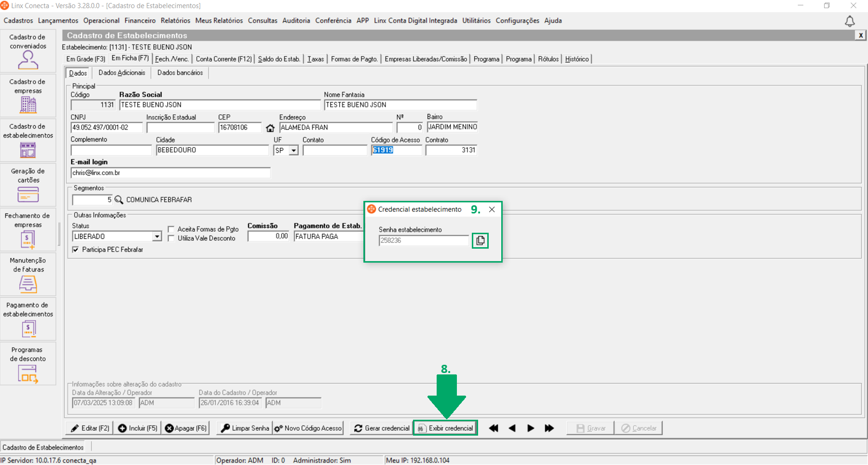This screenshot has width=868, height=465.
Task: Open Cadastro de conveniados sidebar icon
Action: (28, 51)
